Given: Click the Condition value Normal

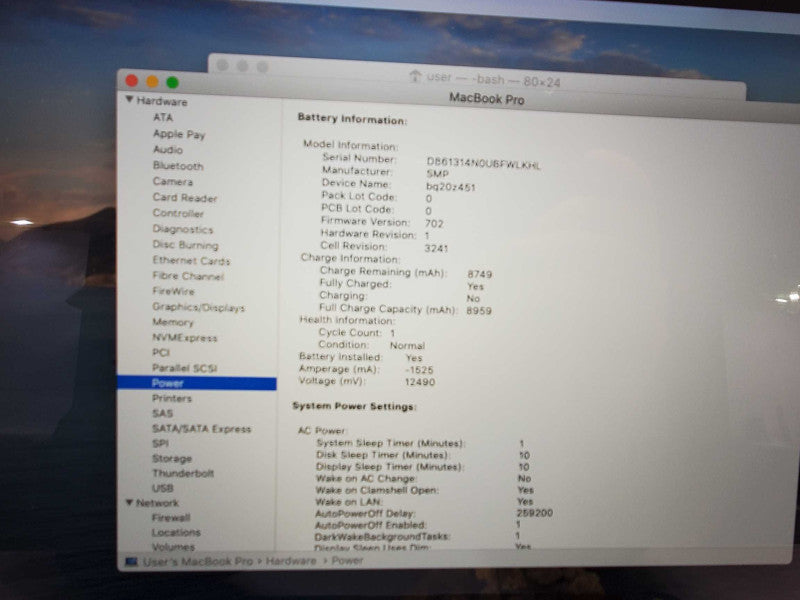Looking at the screenshot, I should 407,346.
